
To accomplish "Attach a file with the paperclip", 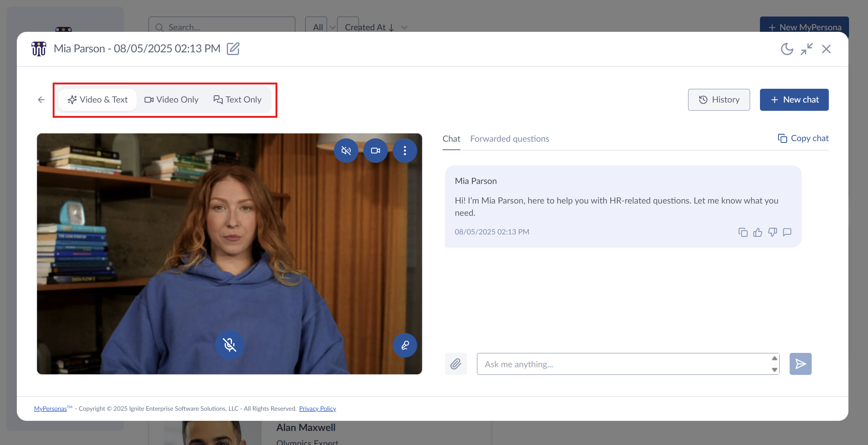I will tap(455, 364).
